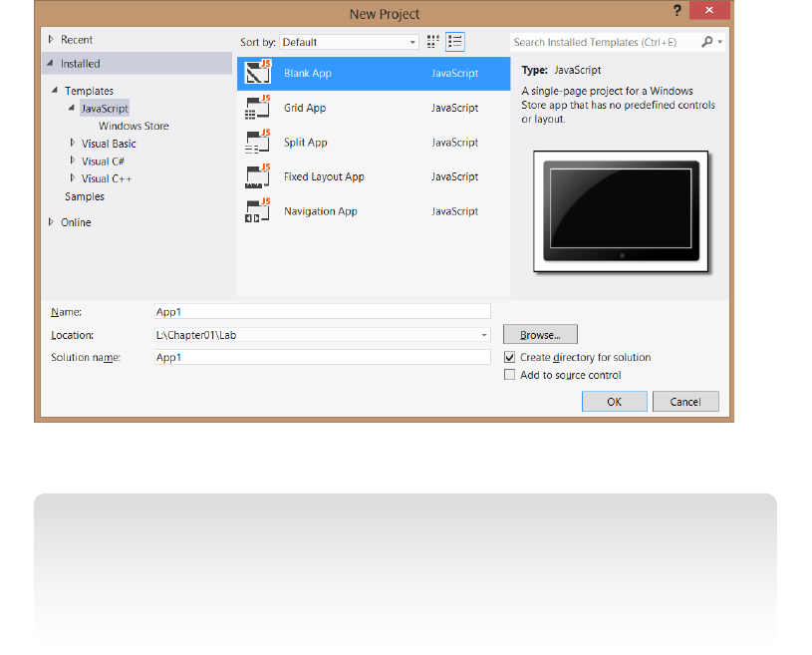The width and height of the screenshot is (812, 655).
Task: Close the New Project dialog
Action: pos(709,10)
